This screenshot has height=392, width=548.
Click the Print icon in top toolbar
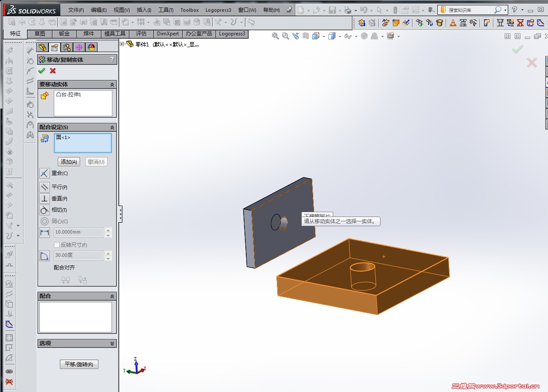coord(347,10)
